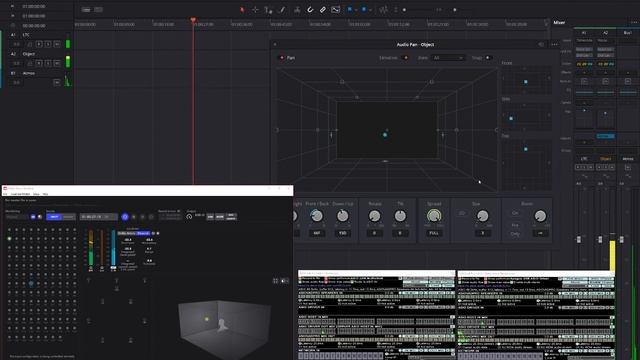Image resolution: width=640 pixels, height=360 pixels.
Task: Open Audio Pan three-dot options menu
Action: [554, 44]
